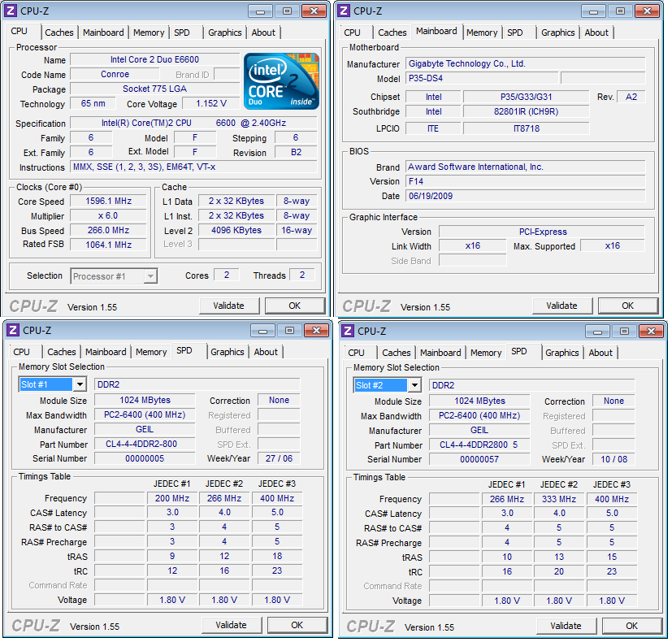Click the Core Speed value 1596.1 MHz

point(108,201)
